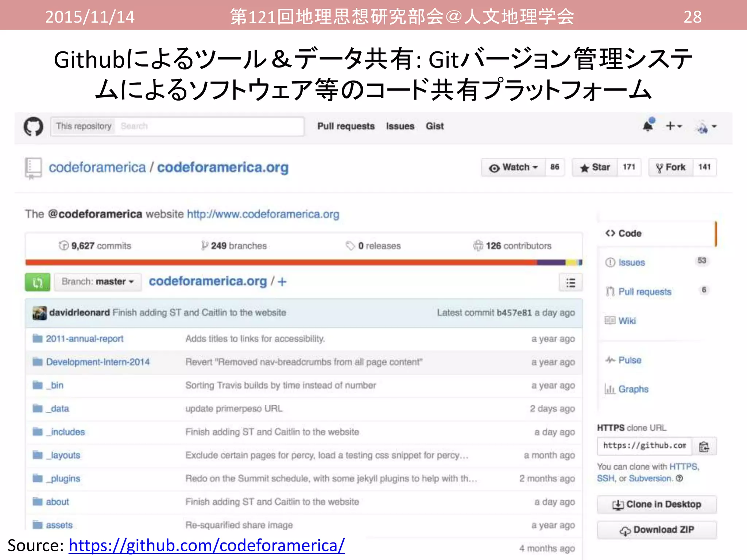
Task: View the 249 branches
Action: [x=234, y=246]
